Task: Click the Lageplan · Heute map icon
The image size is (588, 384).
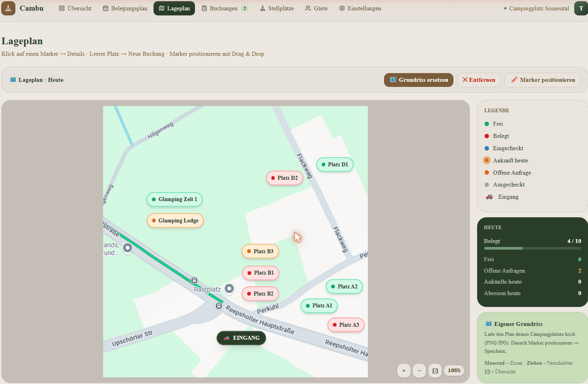Action: tap(13, 80)
